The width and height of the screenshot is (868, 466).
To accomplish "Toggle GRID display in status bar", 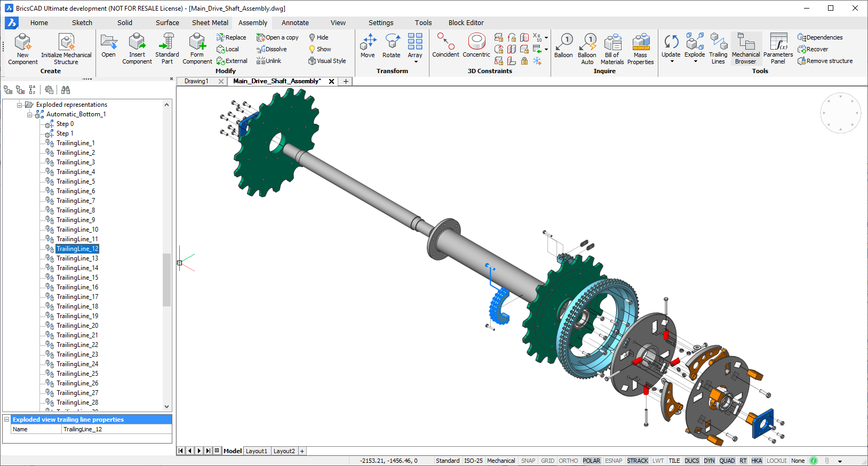I will click(x=547, y=461).
